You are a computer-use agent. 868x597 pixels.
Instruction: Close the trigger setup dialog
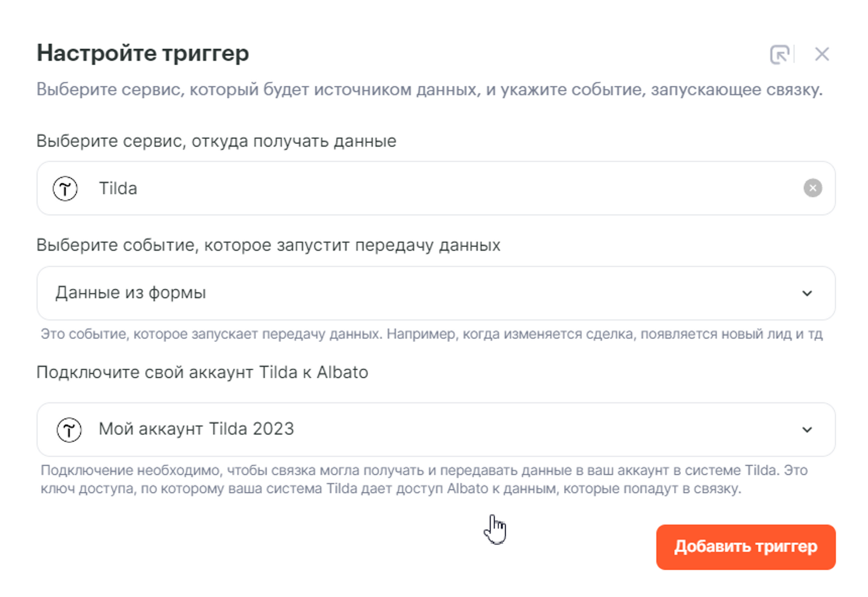[822, 54]
